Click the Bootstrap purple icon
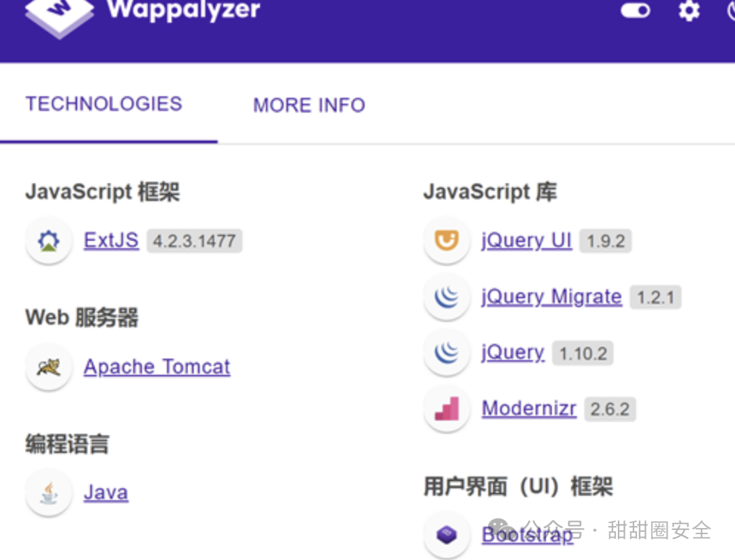Image resolution: width=735 pixels, height=560 pixels. pyautogui.click(x=446, y=535)
